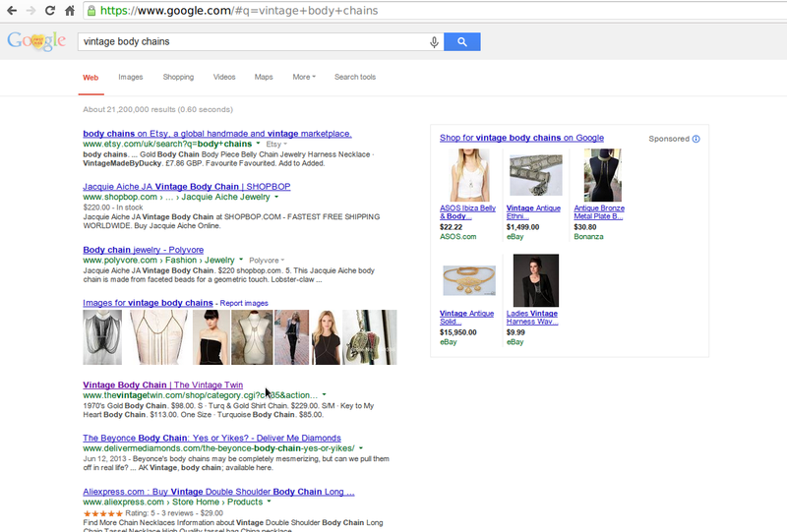Screen dimensions: 787x532
Task: Select the Web tab
Action: point(91,78)
